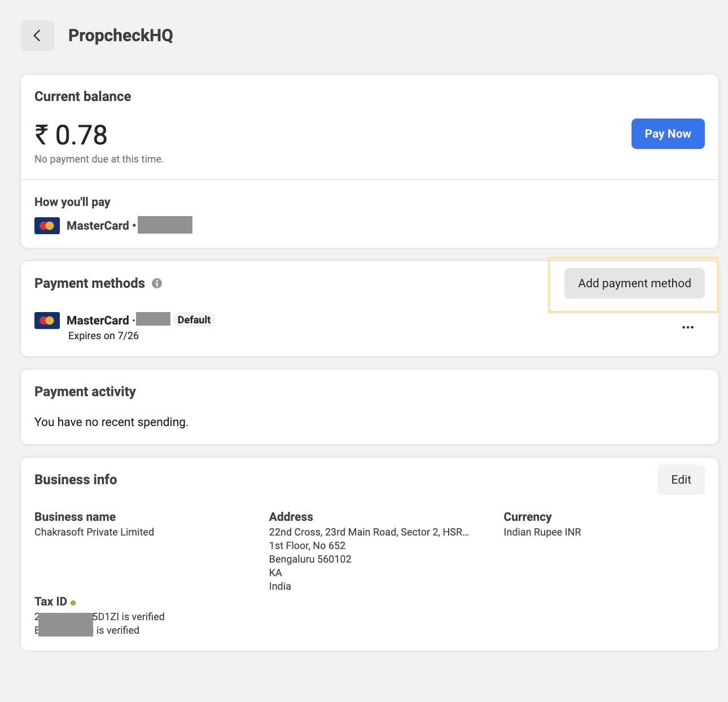Viewport: 728px width, 702px height.
Task: Click 'Expires on 7/26' text
Action: 103,336
